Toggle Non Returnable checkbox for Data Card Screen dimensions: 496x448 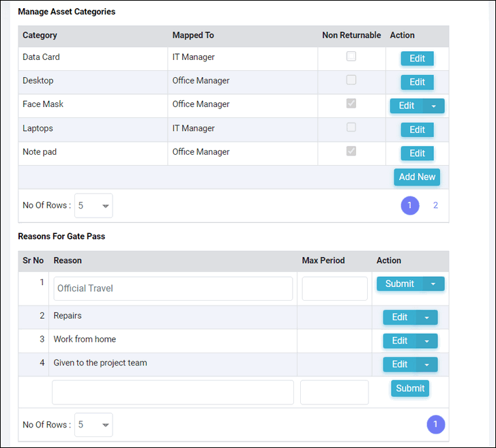coord(351,57)
